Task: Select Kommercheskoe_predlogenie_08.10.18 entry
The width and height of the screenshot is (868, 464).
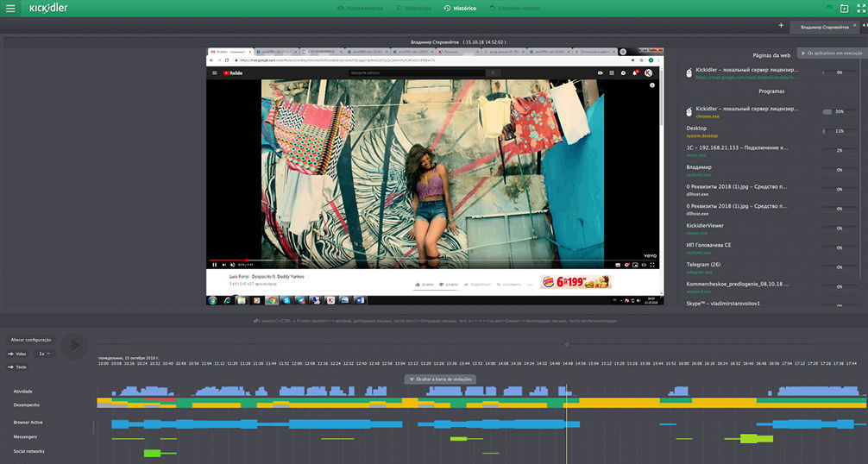Action: [x=772, y=287]
